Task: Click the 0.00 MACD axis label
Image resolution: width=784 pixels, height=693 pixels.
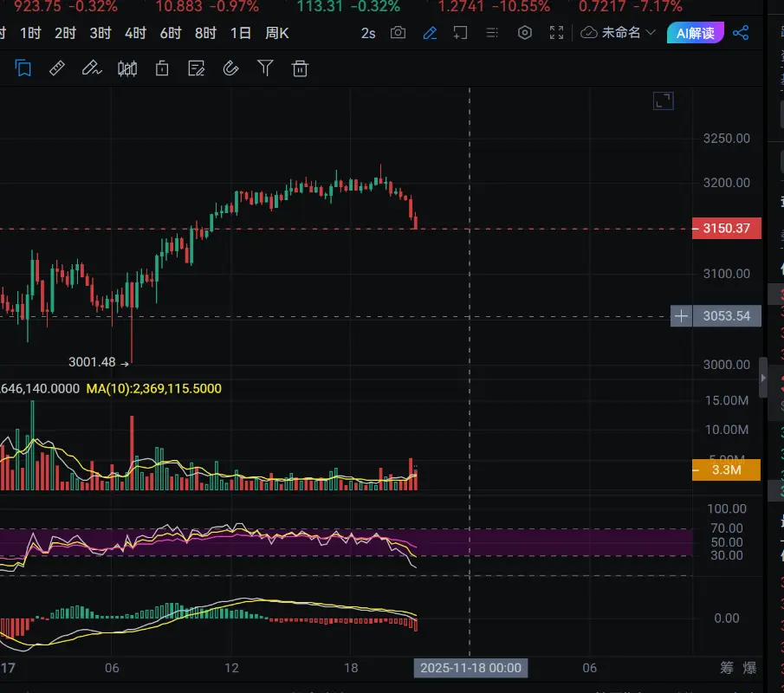Action: [727, 619]
